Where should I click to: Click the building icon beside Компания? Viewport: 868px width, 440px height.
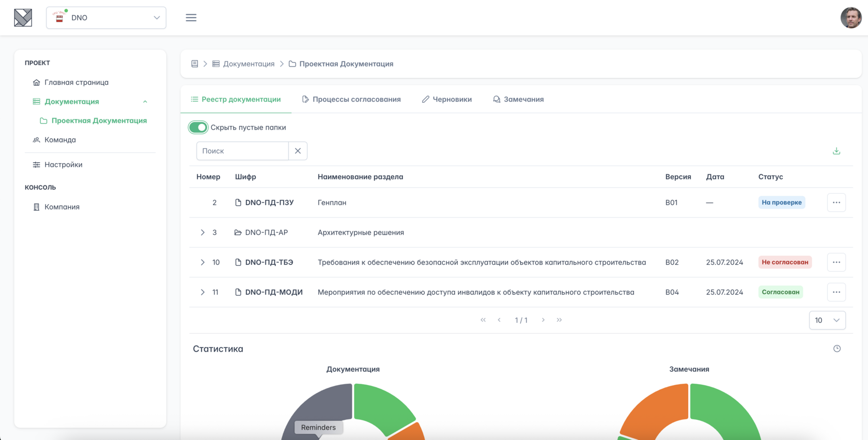coord(36,207)
